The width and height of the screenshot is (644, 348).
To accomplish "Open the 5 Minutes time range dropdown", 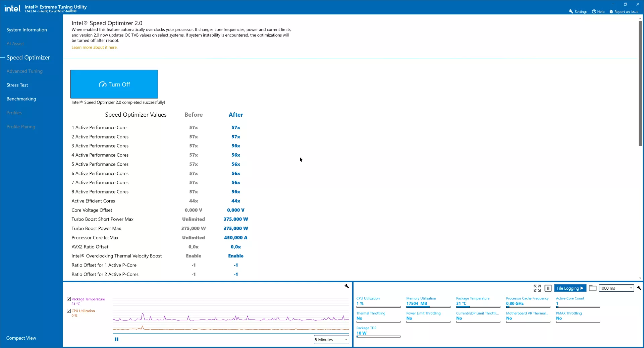I will pyautogui.click(x=331, y=340).
